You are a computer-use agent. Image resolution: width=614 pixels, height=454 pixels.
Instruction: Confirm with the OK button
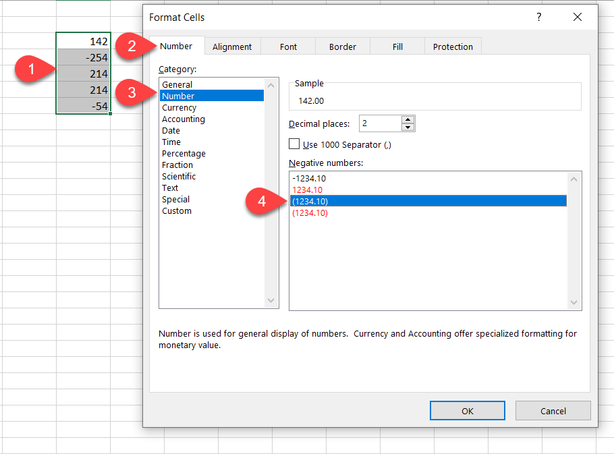click(x=467, y=411)
